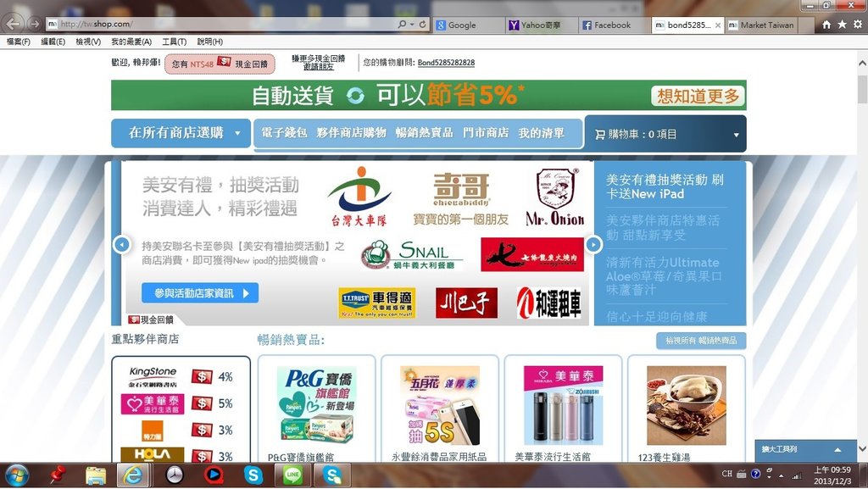Open the 檔案(F) menu
The width and height of the screenshot is (868, 489).
(19, 42)
